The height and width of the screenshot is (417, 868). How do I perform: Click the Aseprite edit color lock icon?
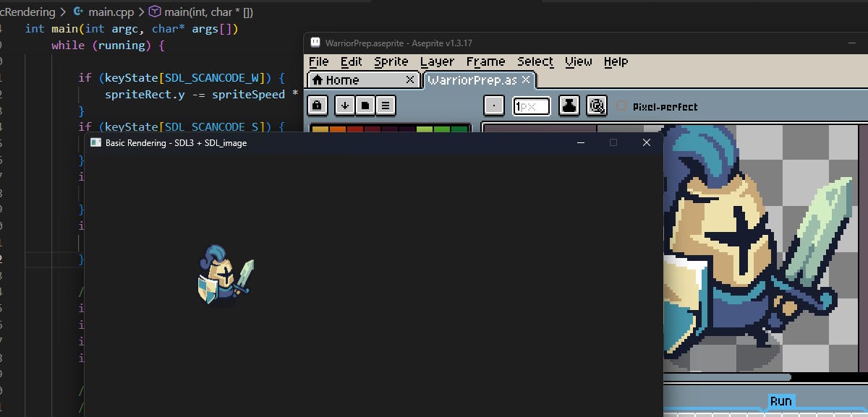point(317,106)
